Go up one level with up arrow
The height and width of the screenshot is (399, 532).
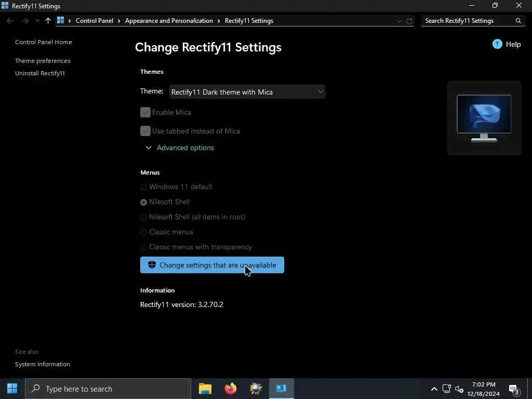click(x=48, y=21)
